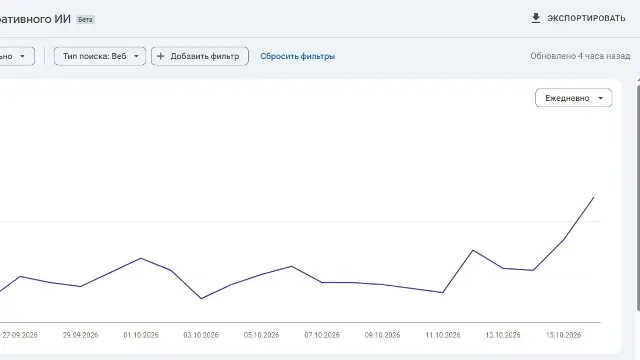
Task: Click the Бета badge next to title
Action: (85, 20)
